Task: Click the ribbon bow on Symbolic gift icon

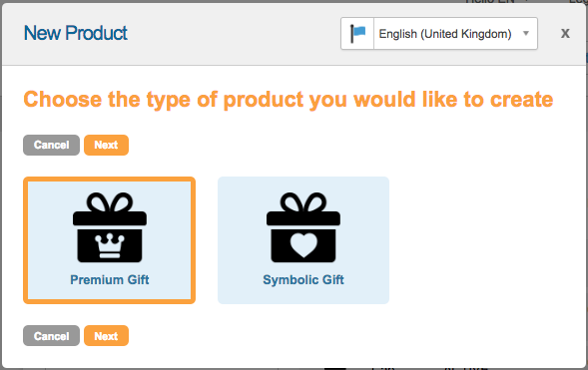Action: pyautogui.click(x=303, y=202)
